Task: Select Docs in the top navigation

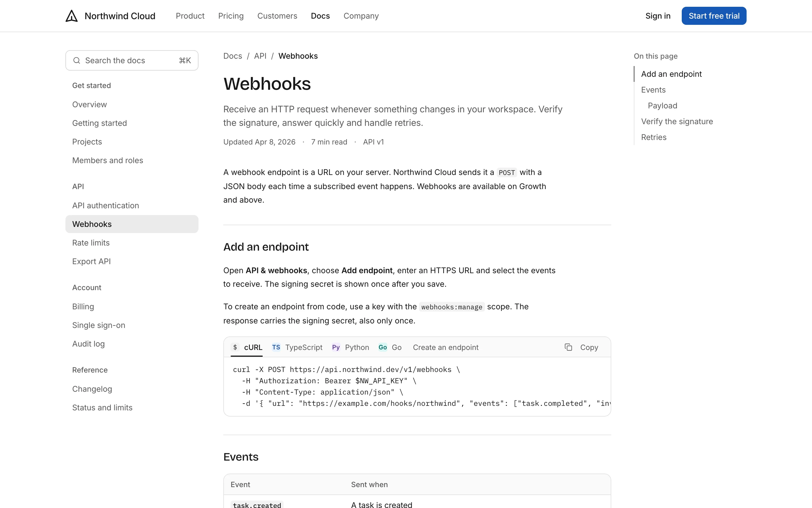Action: (320, 16)
